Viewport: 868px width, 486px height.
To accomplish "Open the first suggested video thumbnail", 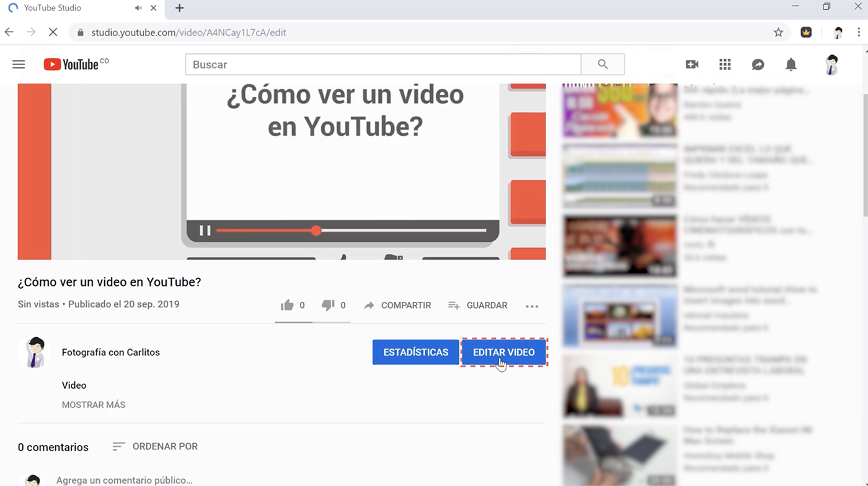I will 620,110.
